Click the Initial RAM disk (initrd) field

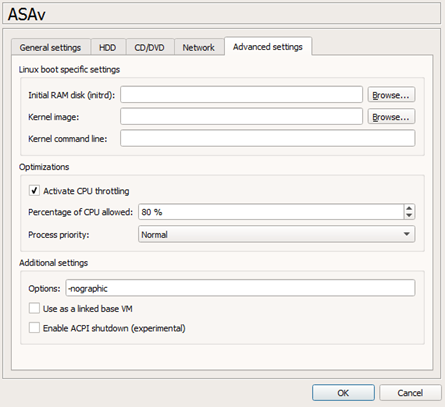coord(241,95)
